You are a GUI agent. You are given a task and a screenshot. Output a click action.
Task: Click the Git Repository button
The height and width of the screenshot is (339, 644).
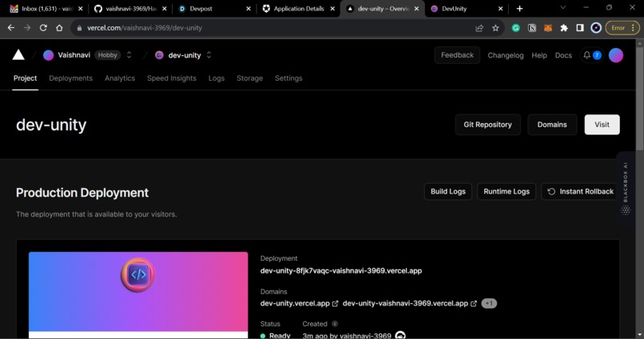pos(487,125)
